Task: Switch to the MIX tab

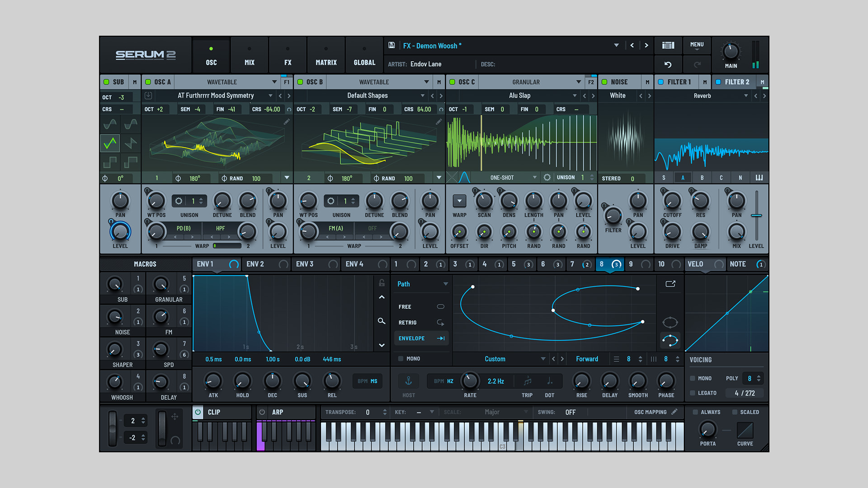Action: pos(250,56)
